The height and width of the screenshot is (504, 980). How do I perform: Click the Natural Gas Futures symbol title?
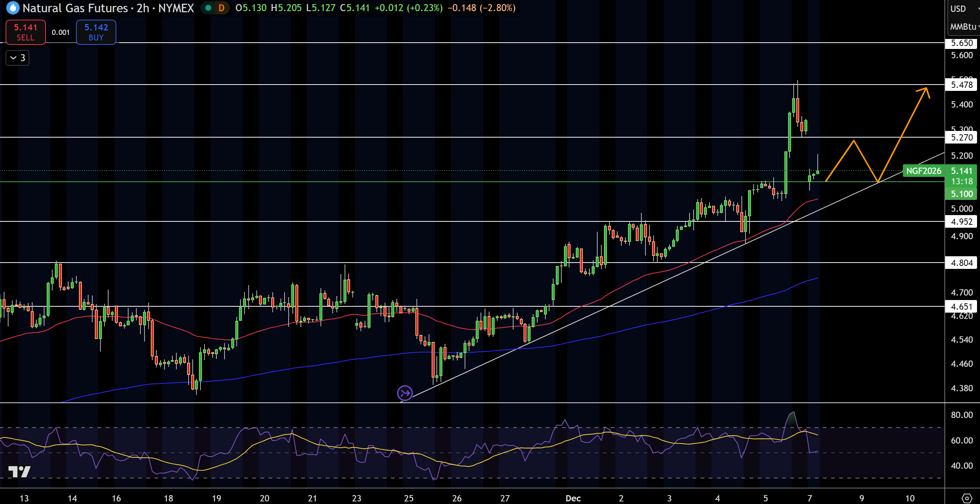tap(75, 8)
